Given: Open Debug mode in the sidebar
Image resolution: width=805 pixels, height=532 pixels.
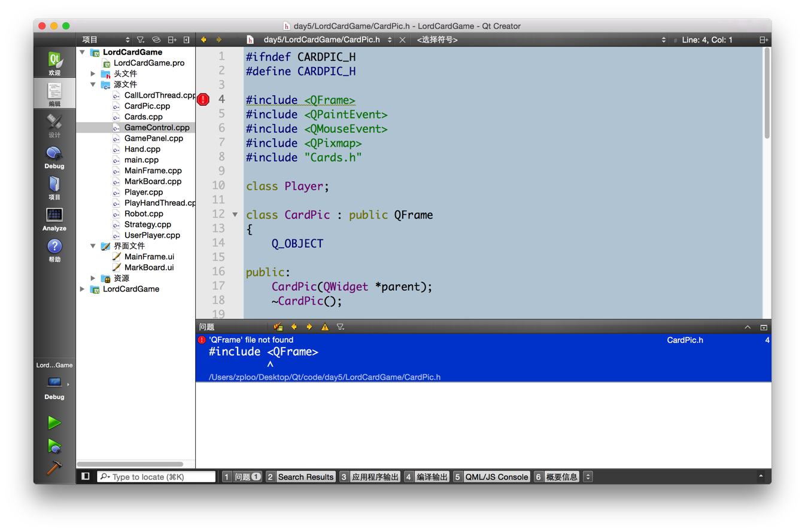Looking at the screenshot, I should [x=54, y=157].
